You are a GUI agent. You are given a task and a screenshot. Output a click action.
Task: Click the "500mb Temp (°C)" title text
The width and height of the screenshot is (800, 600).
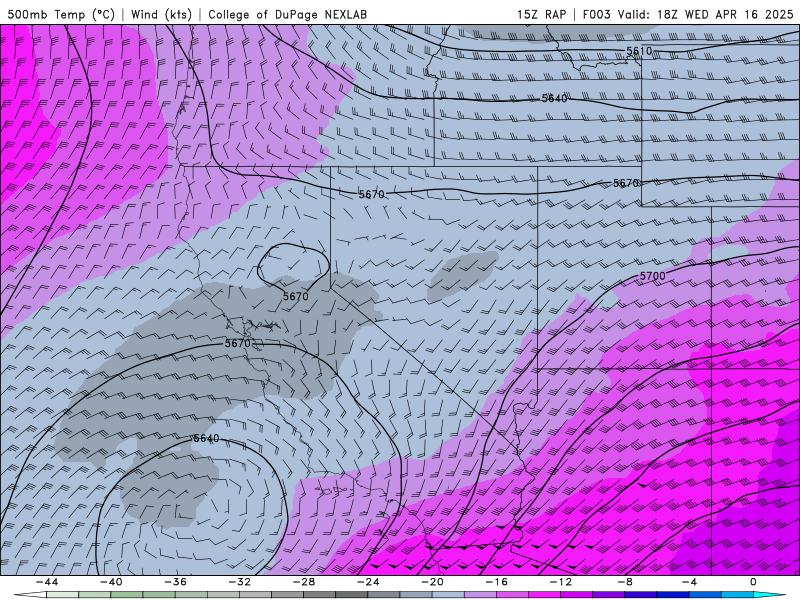tap(61, 14)
